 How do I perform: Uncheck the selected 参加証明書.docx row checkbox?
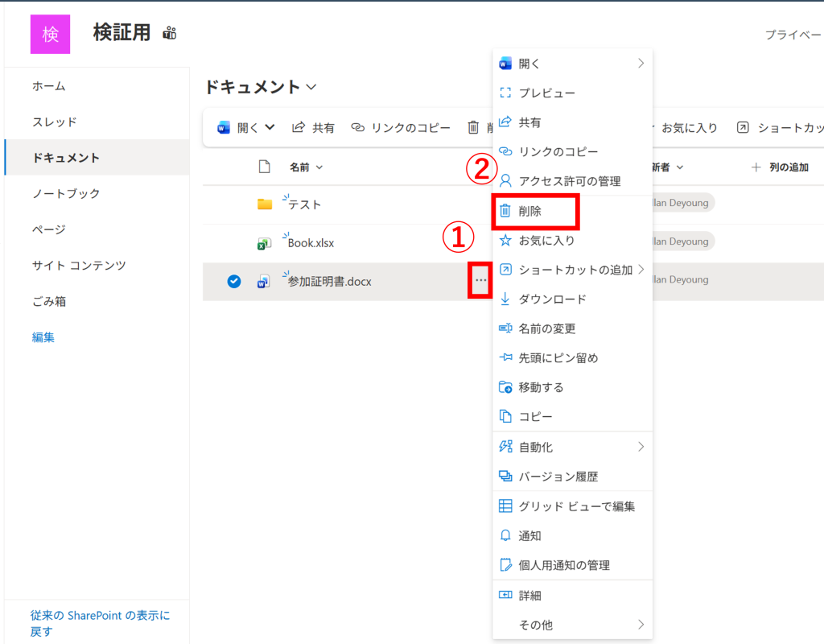pos(234,281)
